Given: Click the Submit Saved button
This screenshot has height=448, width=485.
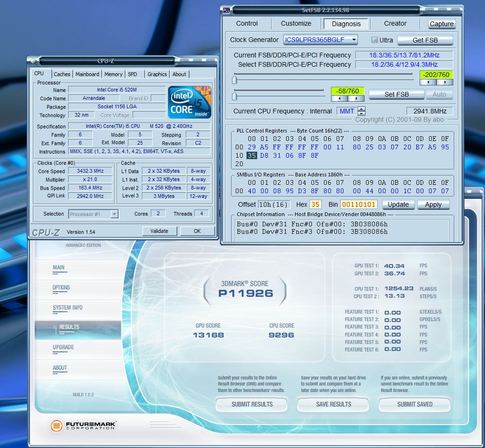Looking at the screenshot, I should click(x=415, y=405).
